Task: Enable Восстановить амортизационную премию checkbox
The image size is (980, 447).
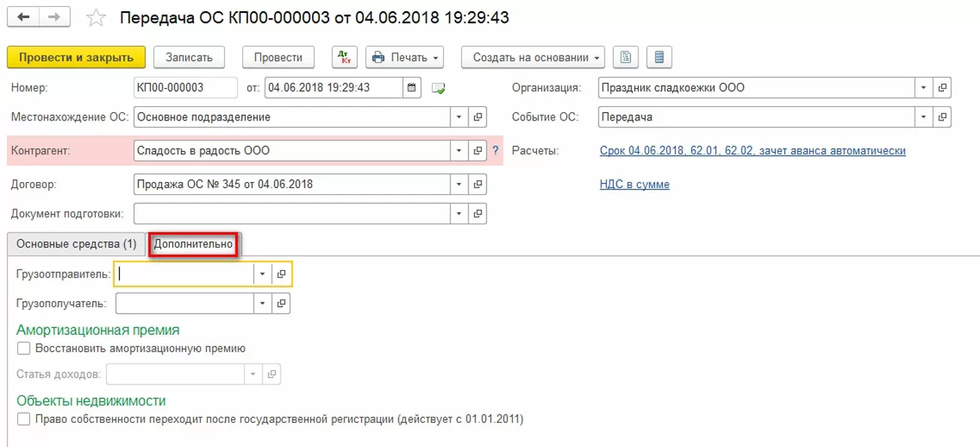Action: point(24,348)
